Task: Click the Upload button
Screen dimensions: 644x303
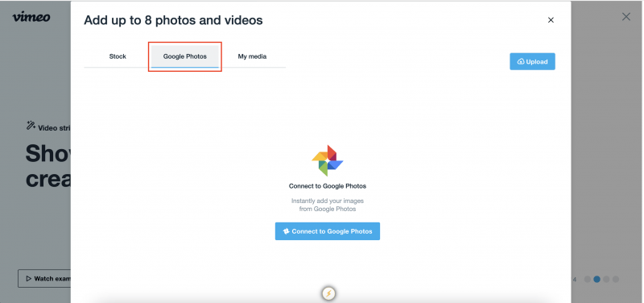Action: (532, 62)
